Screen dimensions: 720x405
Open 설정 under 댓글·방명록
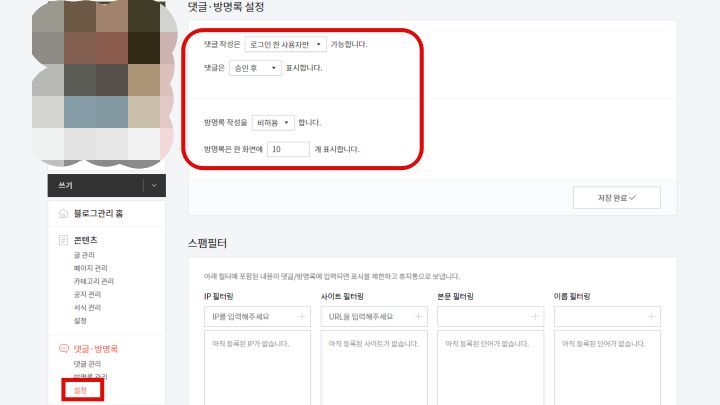point(80,390)
